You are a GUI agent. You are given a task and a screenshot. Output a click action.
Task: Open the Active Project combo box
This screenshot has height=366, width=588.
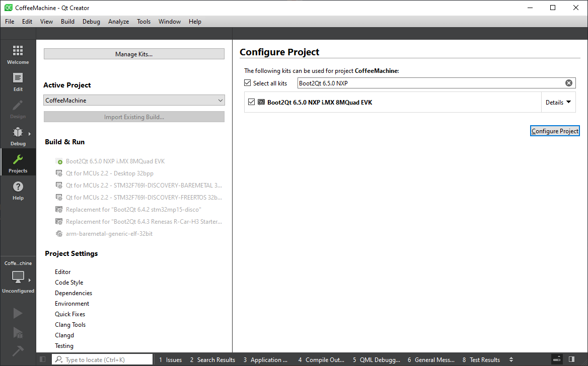click(134, 101)
